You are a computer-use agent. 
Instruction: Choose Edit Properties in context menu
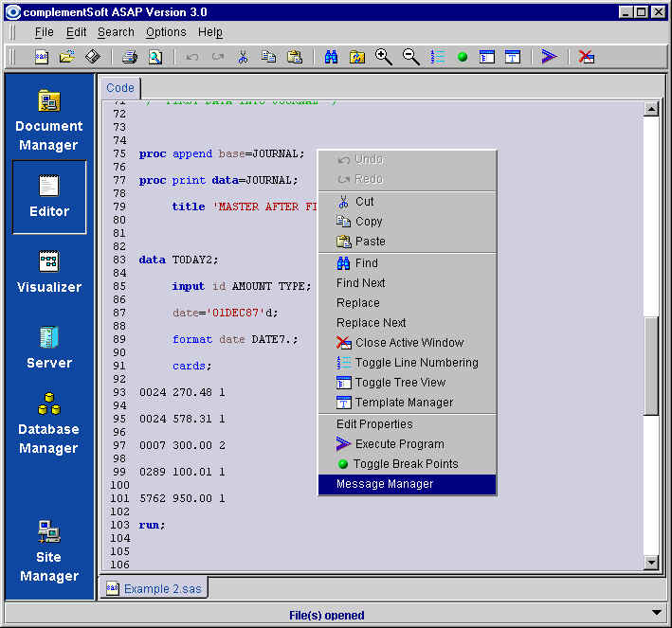(x=408, y=424)
